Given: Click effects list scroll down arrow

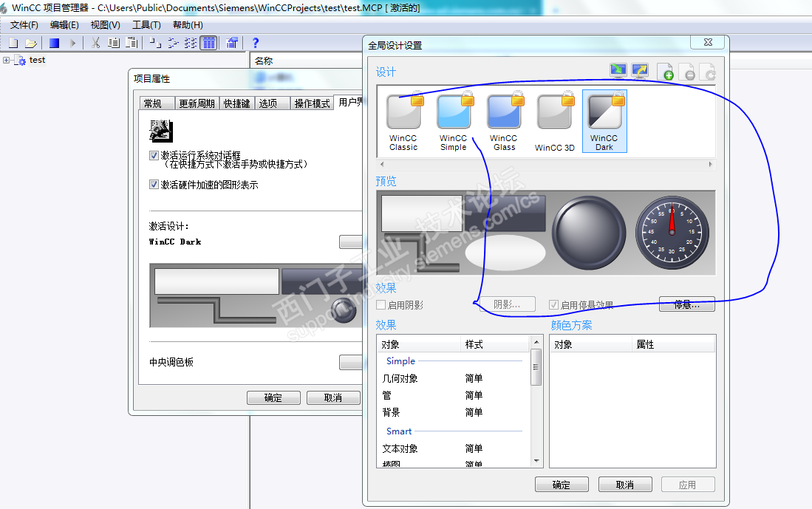Looking at the screenshot, I should point(536,461).
